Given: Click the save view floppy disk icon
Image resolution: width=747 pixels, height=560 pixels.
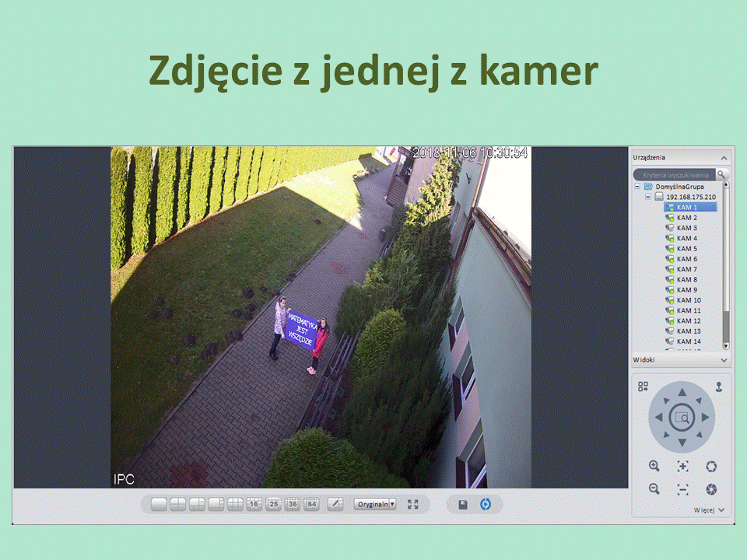Looking at the screenshot, I should [463, 504].
